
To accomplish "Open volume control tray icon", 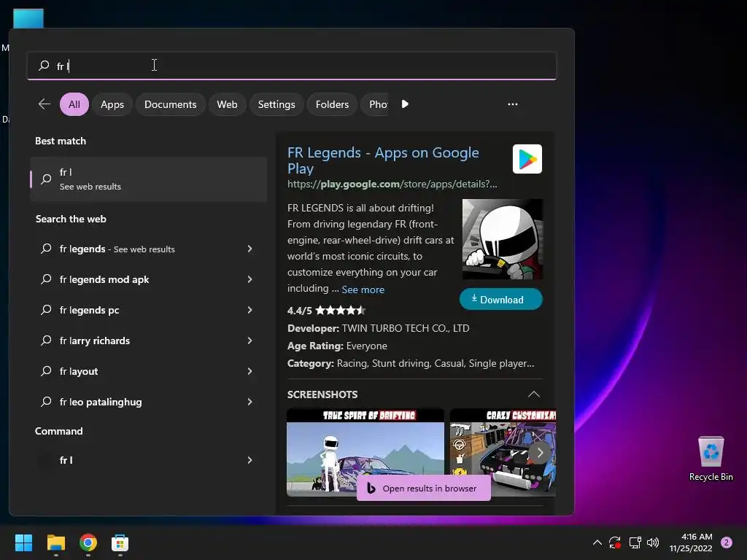I will 653,542.
